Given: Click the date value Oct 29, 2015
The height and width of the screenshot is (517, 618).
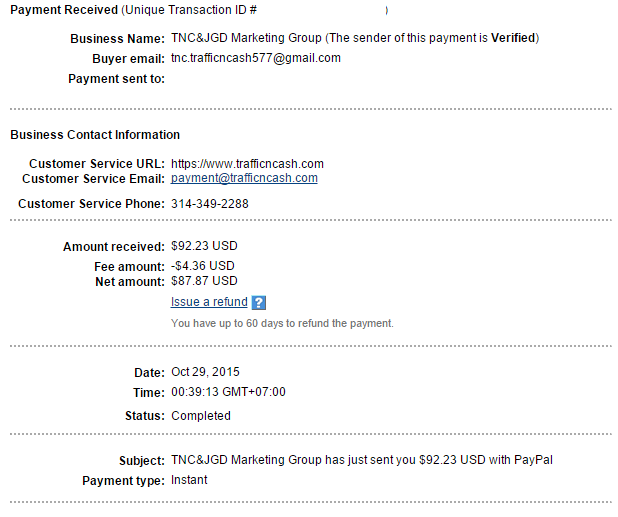Looking at the screenshot, I should [x=207, y=372].
